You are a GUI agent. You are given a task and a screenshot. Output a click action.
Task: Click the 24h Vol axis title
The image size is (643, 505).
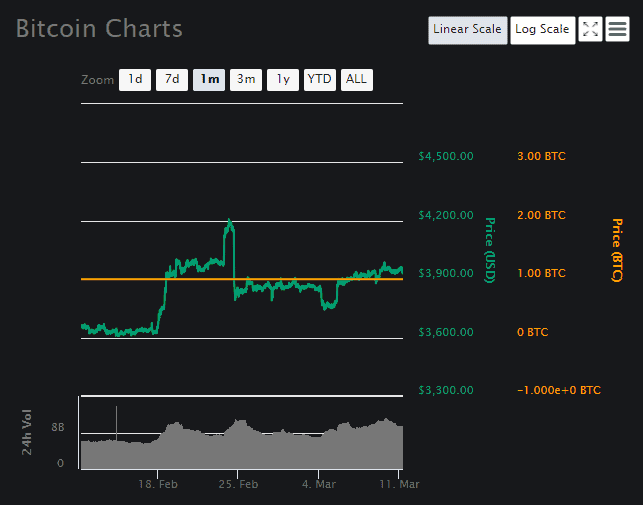27,432
